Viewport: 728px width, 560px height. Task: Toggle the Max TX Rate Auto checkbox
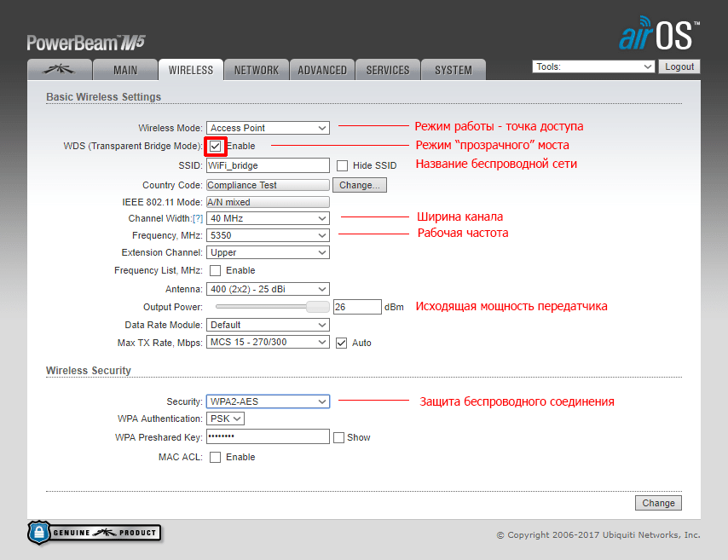click(x=342, y=343)
